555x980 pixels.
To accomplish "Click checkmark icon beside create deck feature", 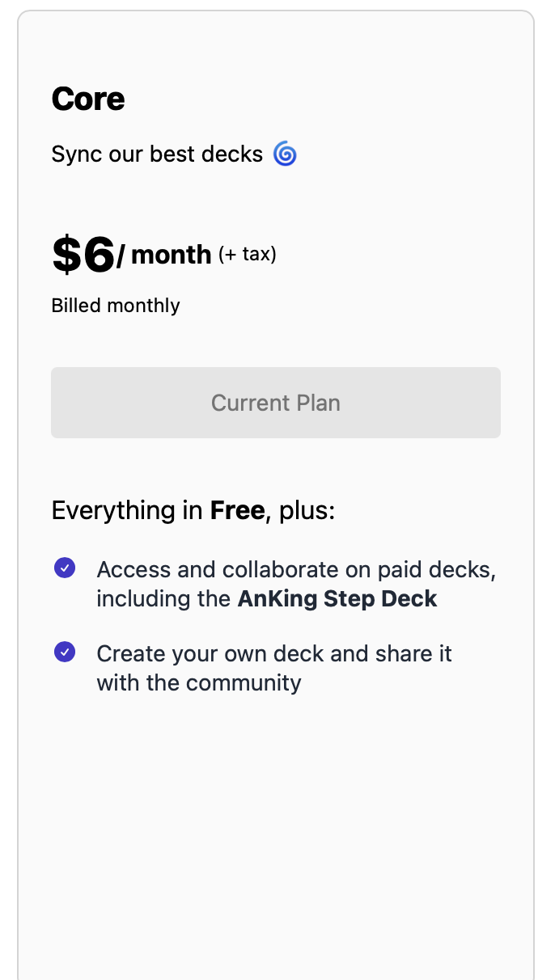I will click(65, 652).
